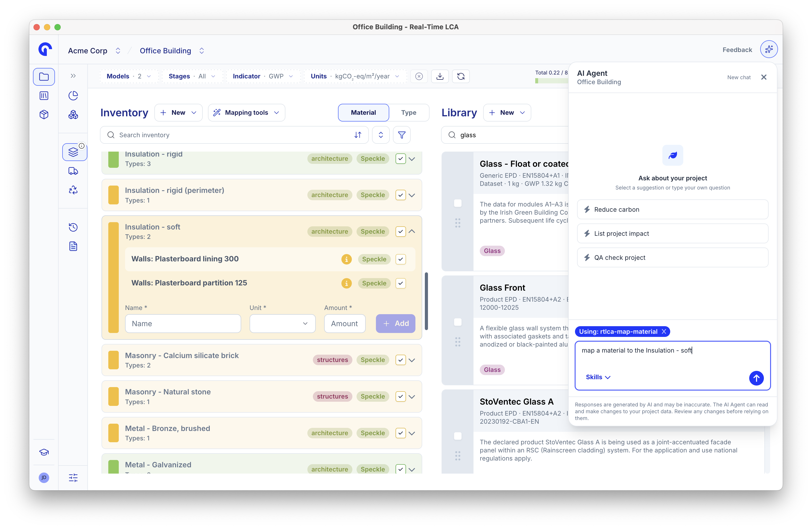Viewport: 812px width, 529px height.
Task: Toggle inventory sort order arrows icon
Action: pos(358,135)
